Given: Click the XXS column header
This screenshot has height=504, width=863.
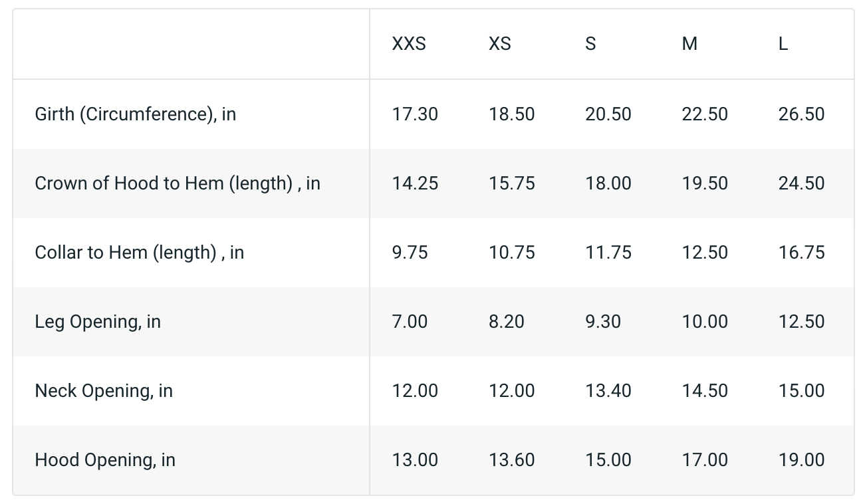Looking at the screenshot, I should [408, 44].
